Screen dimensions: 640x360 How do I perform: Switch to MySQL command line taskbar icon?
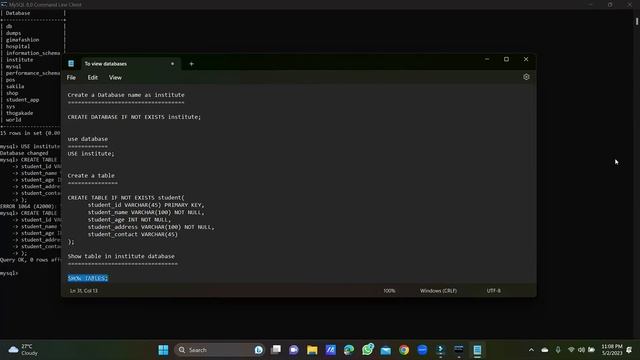[459, 350]
